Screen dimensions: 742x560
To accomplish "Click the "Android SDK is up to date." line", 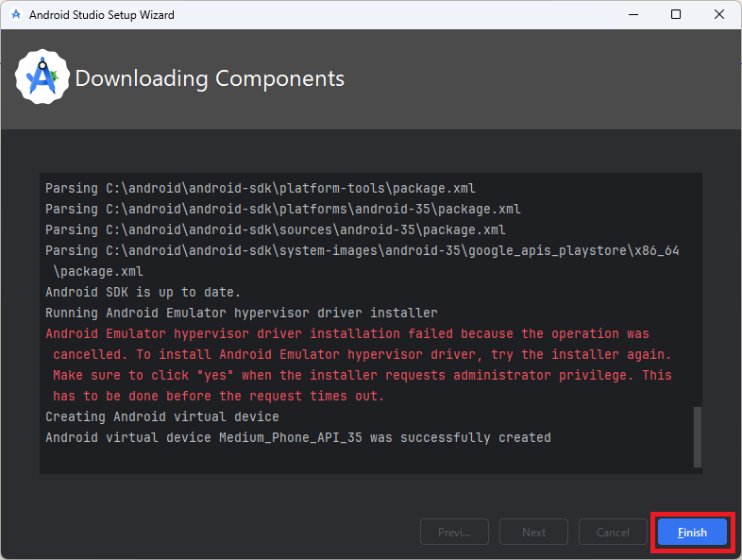I will pyautogui.click(x=143, y=292).
